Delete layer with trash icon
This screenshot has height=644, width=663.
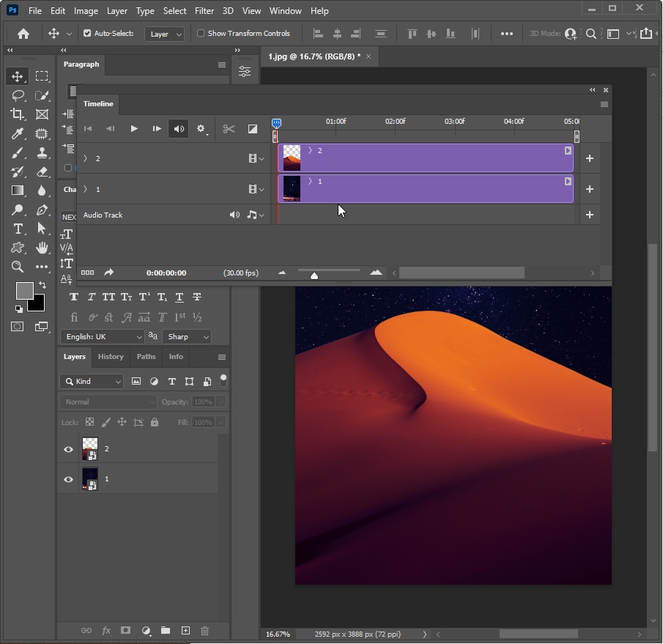tap(205, 630)
